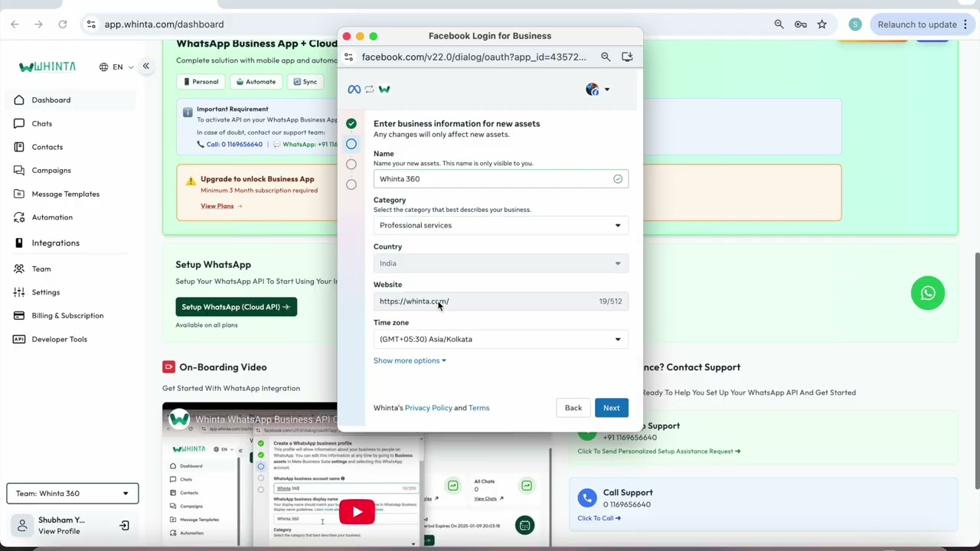Image resolution: width=980 pixels, height=551 pixels.
Task: Click Send Personalized Setup Assistance Request link
Action: tap(659, 452)
